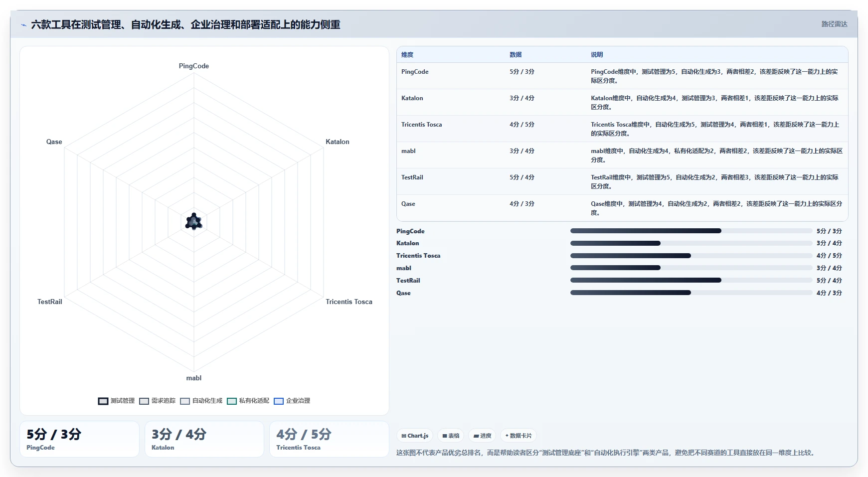Viewport: 868px width, 477px height.
Task: Click the Qase label in the progress list
Action: click(x=403, y=293)
